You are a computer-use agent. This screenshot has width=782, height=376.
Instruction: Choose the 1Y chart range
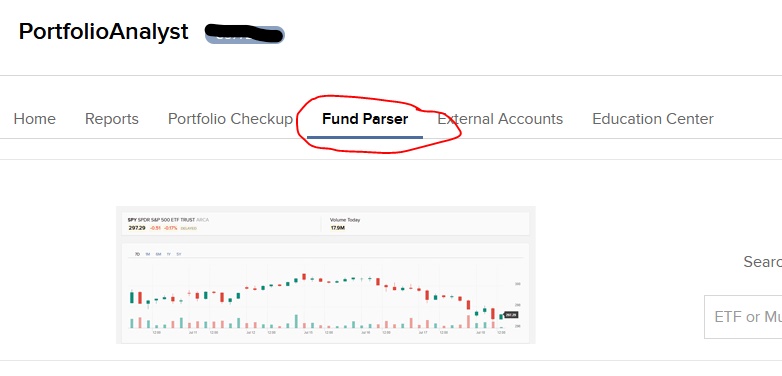(x=169, y=254)
